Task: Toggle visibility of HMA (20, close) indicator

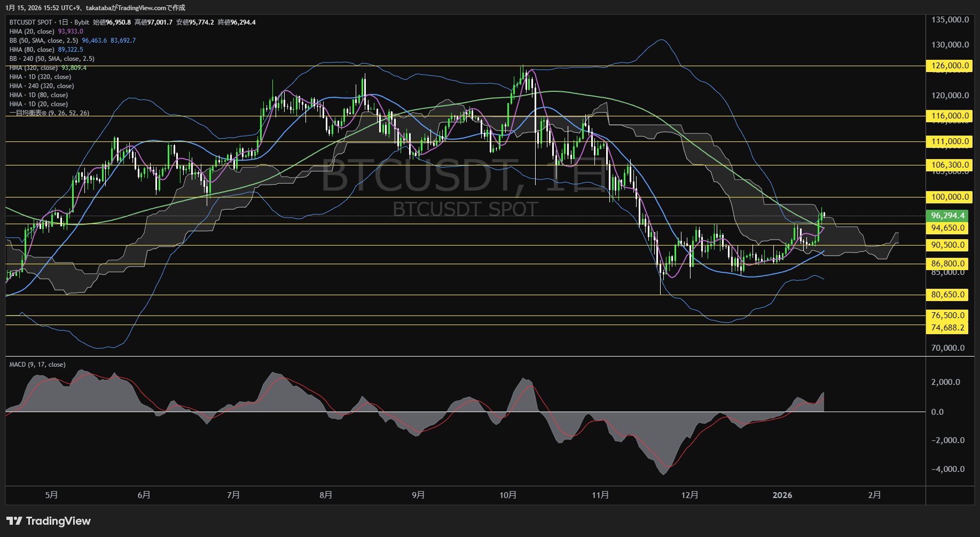Action: [32, 31]
